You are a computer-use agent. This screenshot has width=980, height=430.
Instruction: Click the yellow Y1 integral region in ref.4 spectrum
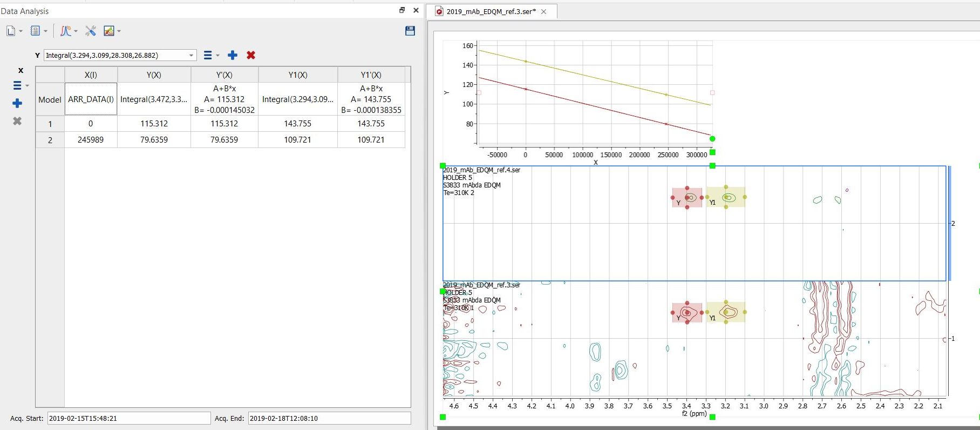726,197
